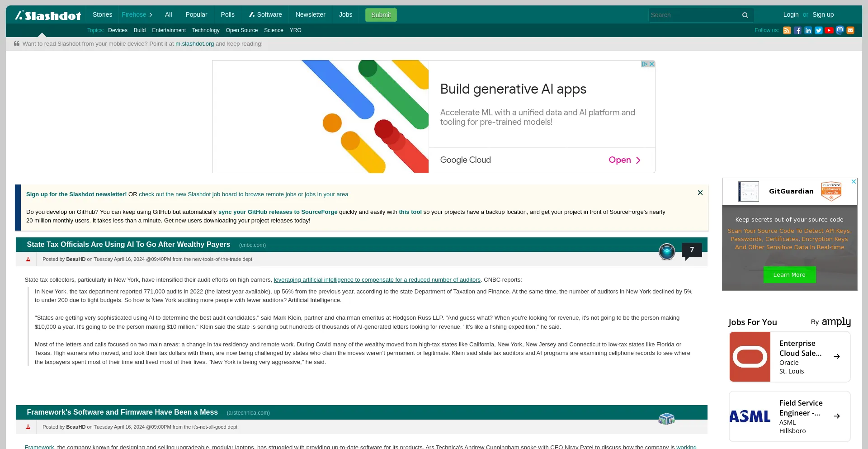Open Slashdot's Twitter icon
This screenshot has width=868, height=449.
819,30
